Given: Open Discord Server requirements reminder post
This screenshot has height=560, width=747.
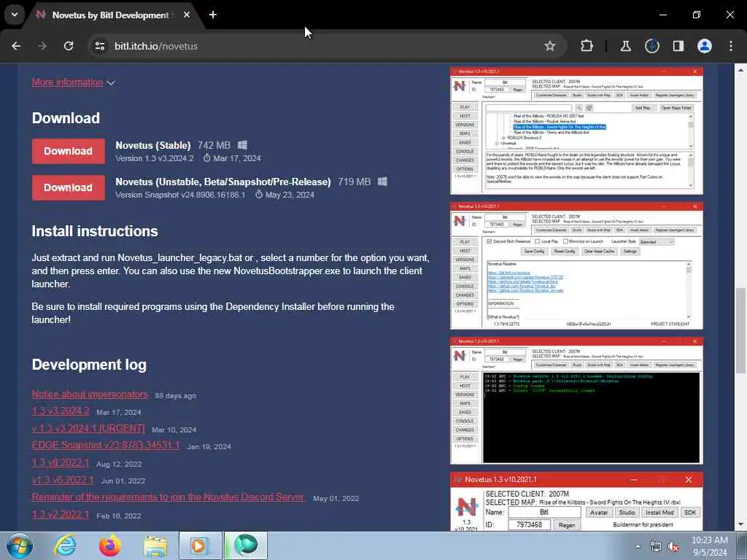Looking at the screenshot, I should point(169,497).
